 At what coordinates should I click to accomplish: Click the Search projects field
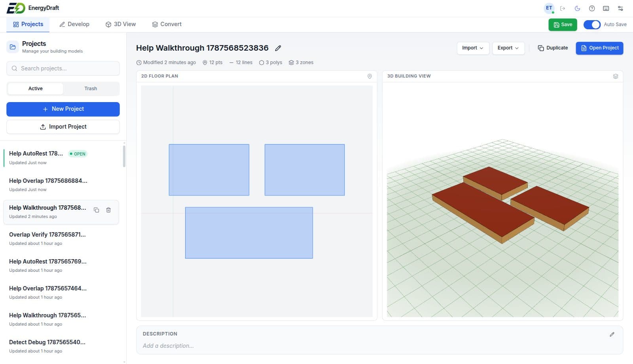pos(63,68)
